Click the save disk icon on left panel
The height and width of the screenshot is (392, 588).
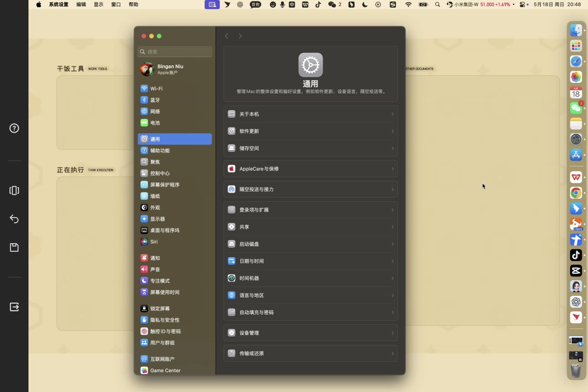click(x=14, y=248)
